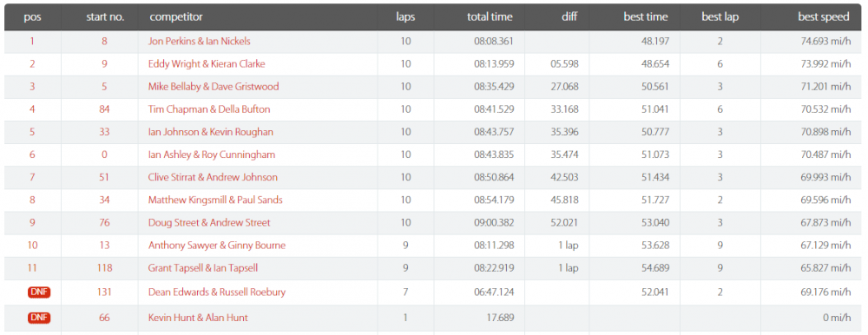Sort by the pos column header

32,17
